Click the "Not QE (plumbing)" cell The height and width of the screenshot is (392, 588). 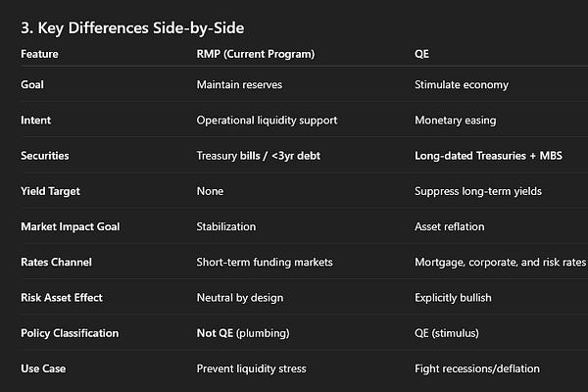pos(242,333)
